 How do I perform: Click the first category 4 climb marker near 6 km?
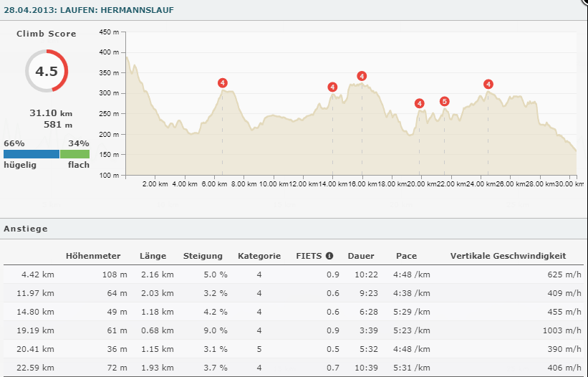pyautogui.click(x=223, y=83)
